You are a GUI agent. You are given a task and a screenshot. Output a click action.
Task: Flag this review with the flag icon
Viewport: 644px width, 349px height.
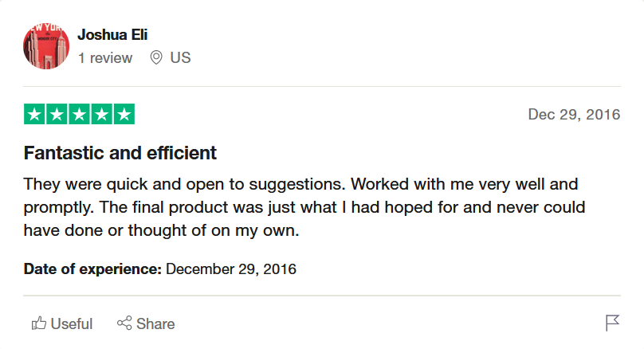(x=612, y=323)
